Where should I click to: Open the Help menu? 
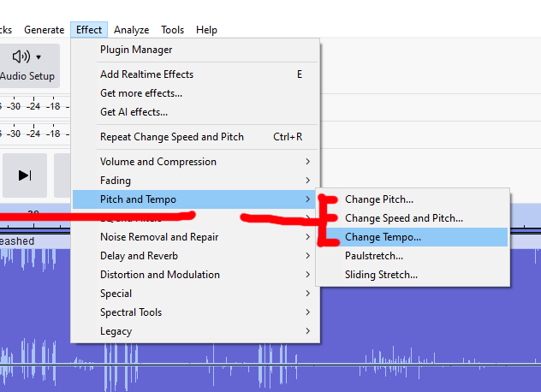(x=206, y=30)
